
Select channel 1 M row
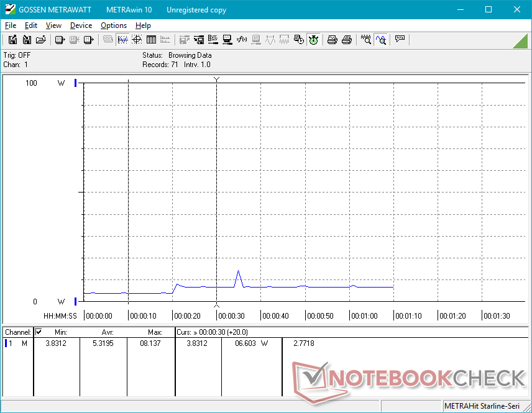17,343
